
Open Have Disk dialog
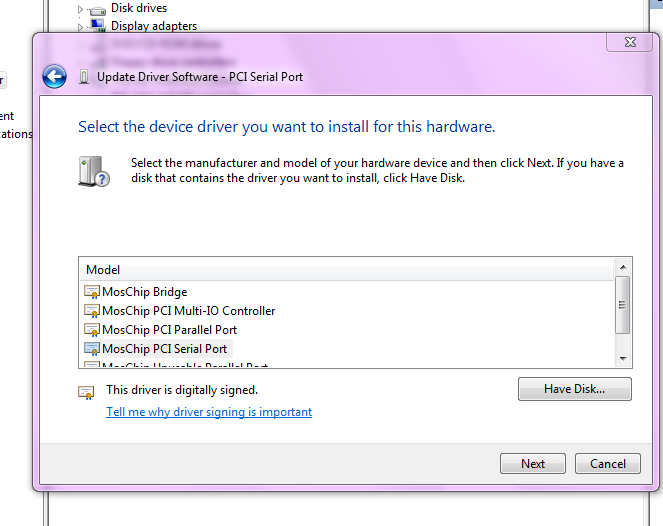(x=575, y=389)
